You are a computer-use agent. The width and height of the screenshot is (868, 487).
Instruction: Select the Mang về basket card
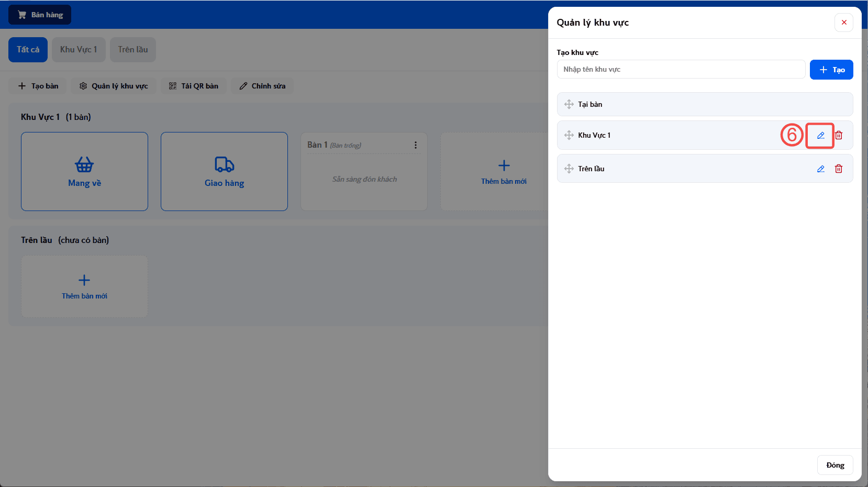[x=84, y=171]
